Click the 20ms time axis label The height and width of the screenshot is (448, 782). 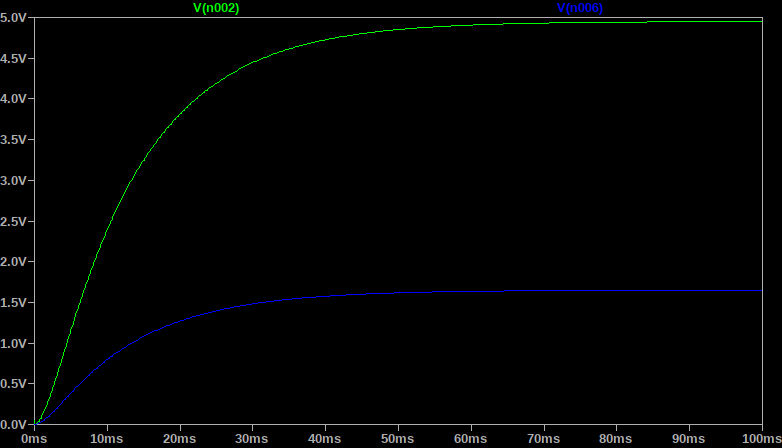click(x=180, y=439)
